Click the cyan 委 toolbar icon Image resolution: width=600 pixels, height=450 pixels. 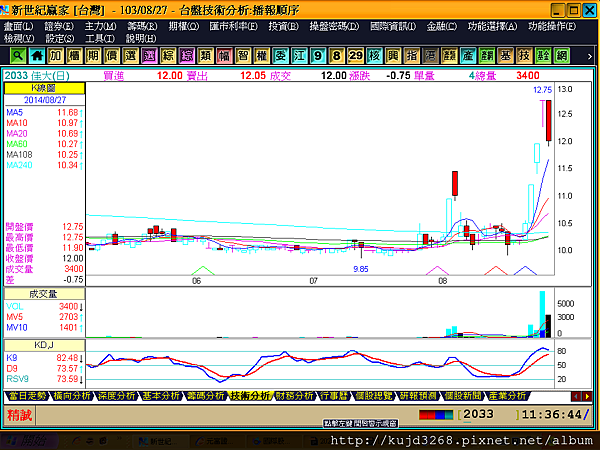tap(281, 56)
